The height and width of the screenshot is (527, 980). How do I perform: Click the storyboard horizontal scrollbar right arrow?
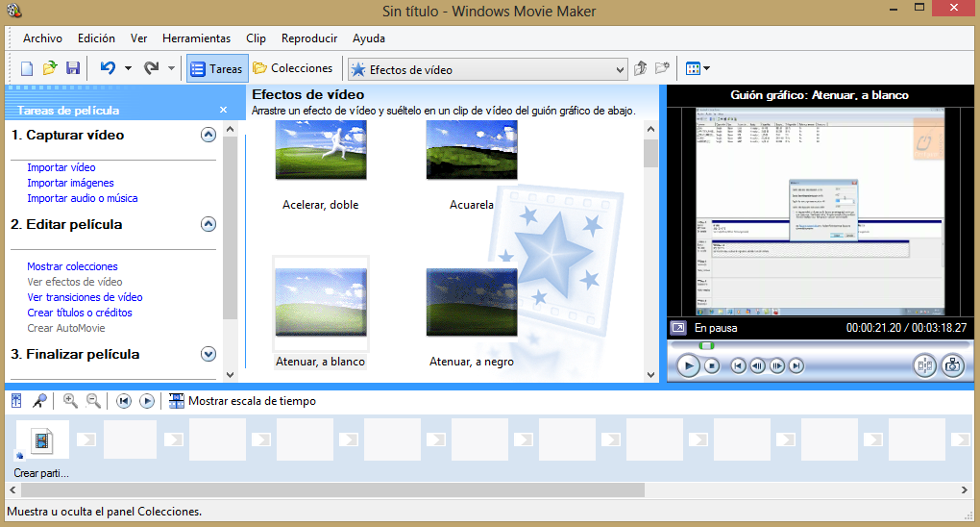[965, 490]
